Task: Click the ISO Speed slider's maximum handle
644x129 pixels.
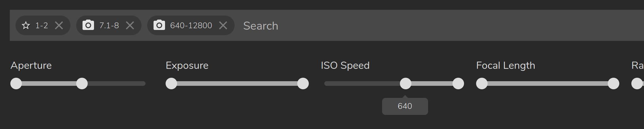Action: click(458, 84)
